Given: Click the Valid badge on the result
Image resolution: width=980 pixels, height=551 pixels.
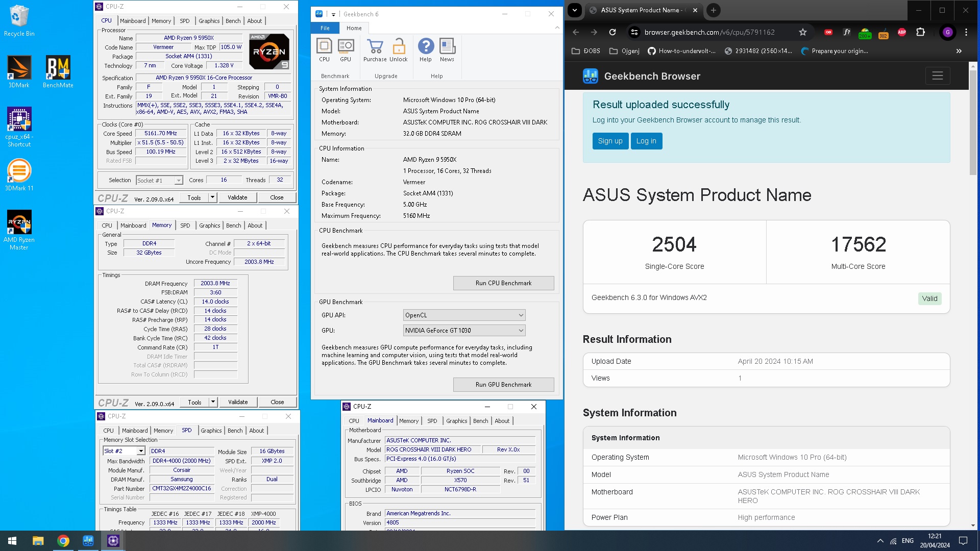Looking at the screenshot, I should click(x=929, y=298).
